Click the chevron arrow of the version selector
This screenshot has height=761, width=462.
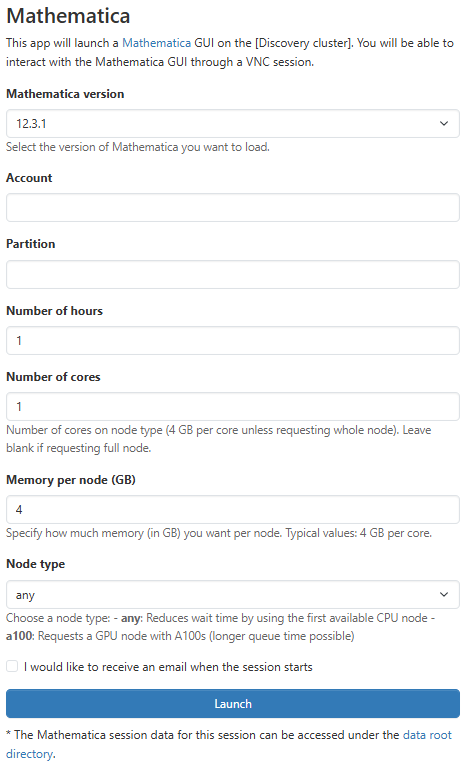444,123
